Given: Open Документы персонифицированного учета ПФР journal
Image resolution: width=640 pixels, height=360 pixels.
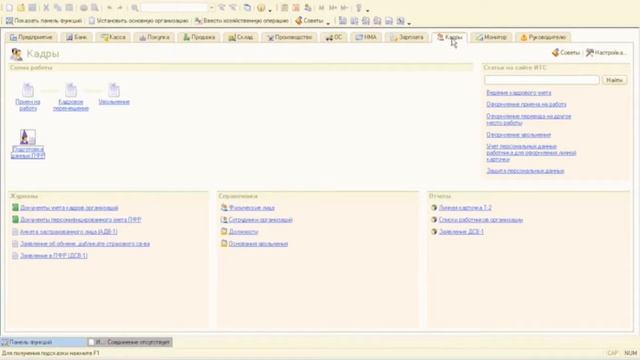Looking at the screenshot, I should 81,220.
